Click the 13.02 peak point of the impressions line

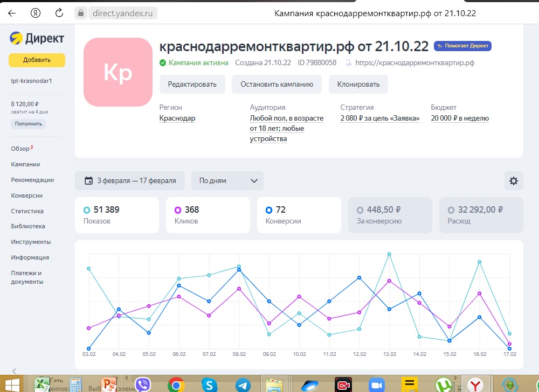tap(389, 254)
